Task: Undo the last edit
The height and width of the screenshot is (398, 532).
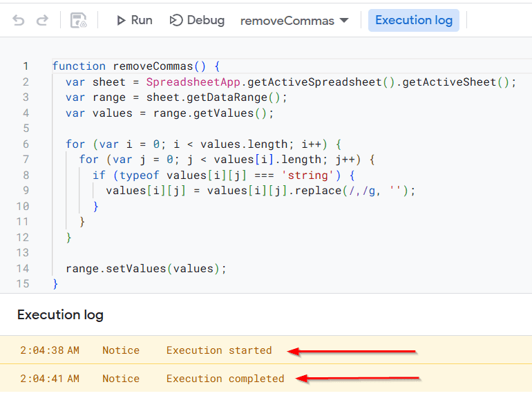Action: [19, 20]
